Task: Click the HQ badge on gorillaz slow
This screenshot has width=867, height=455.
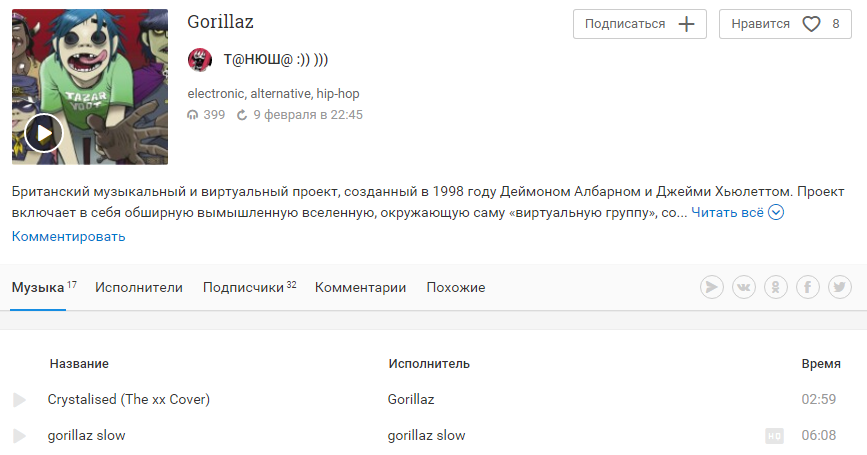Action: pyautogui.click(x=774, y=436)
